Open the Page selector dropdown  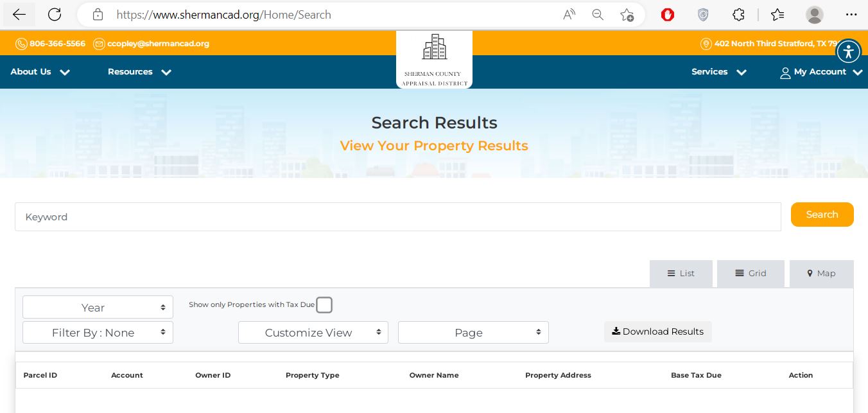tap(473, 333)
